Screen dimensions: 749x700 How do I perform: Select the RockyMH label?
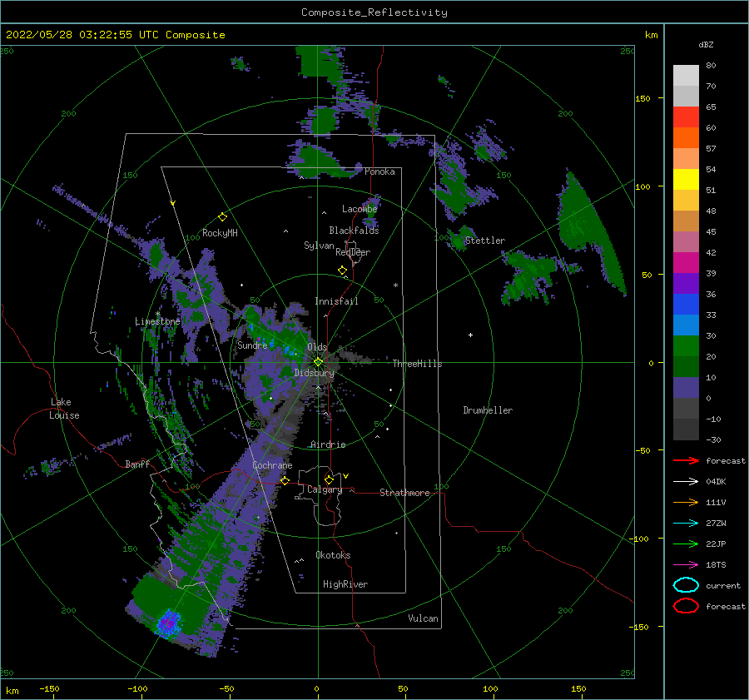click(x=221, y=233)
